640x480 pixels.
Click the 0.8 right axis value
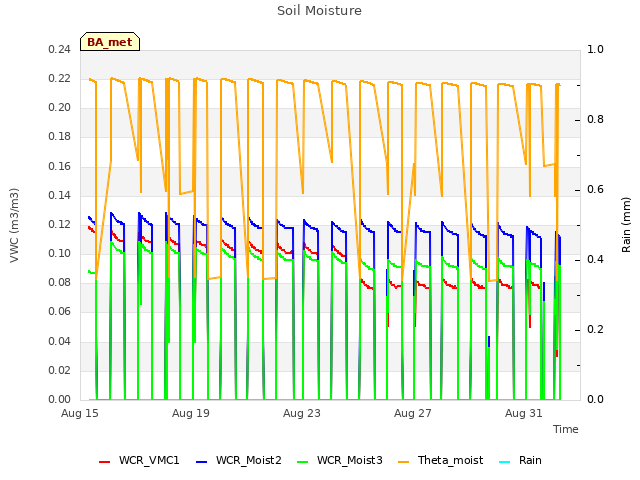click(595, 120)
